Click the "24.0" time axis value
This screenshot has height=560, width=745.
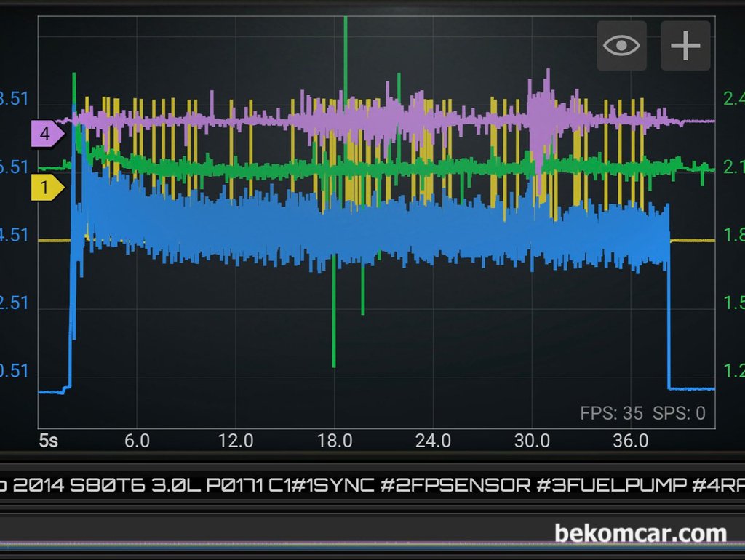click(x=434, y=441)
